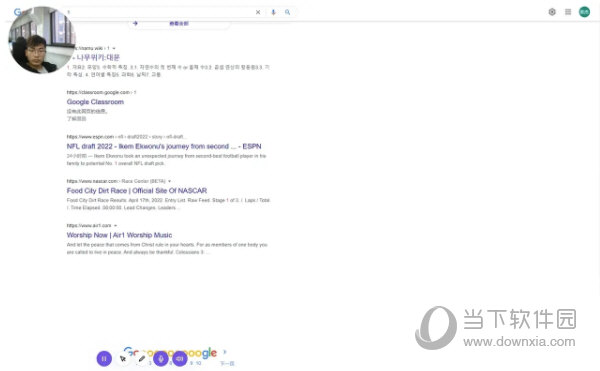Select the pencil drawing tool in recorder bar
Viewport: 600px width, 371px height.
click(142, 359)
